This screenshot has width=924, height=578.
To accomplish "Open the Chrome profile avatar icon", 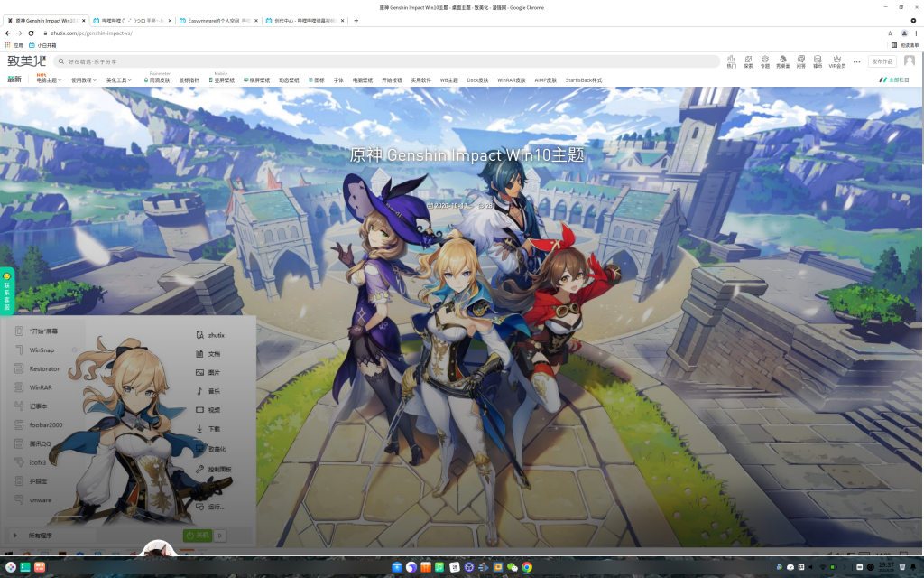I will (x=904, y=33).
